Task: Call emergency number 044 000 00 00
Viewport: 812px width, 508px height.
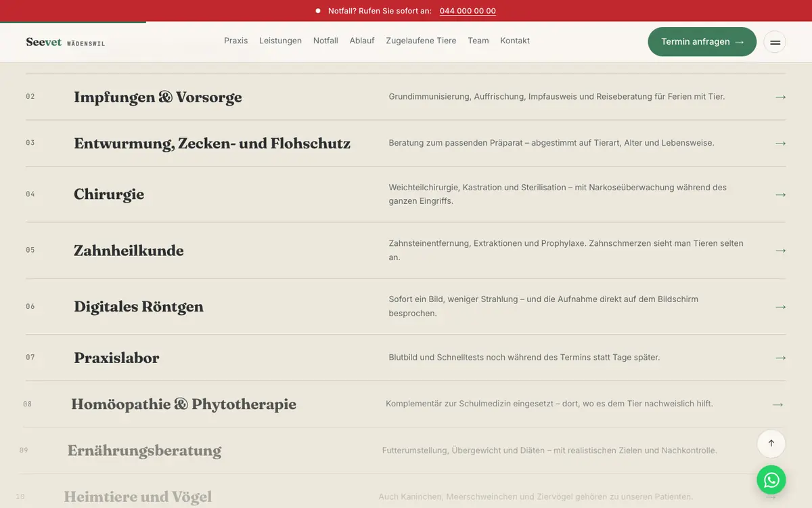Action: pyautogui.click(x=468, y=11)
